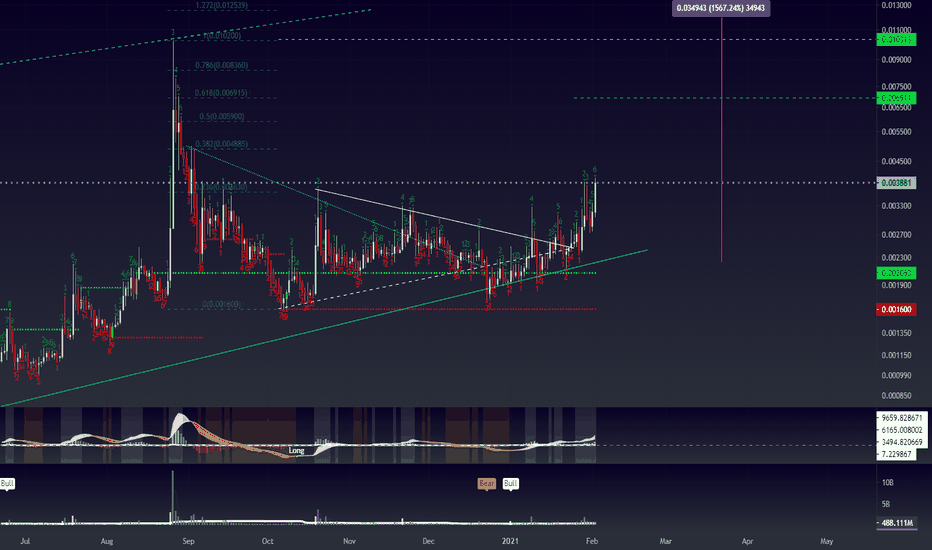Click the red 0.001600 price label
932x550 pixels.
coord(896,310)
